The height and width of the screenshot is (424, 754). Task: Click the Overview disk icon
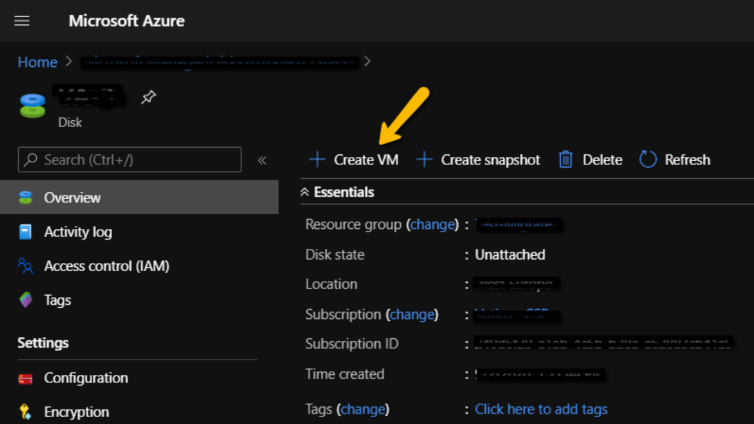click(25, 198)
